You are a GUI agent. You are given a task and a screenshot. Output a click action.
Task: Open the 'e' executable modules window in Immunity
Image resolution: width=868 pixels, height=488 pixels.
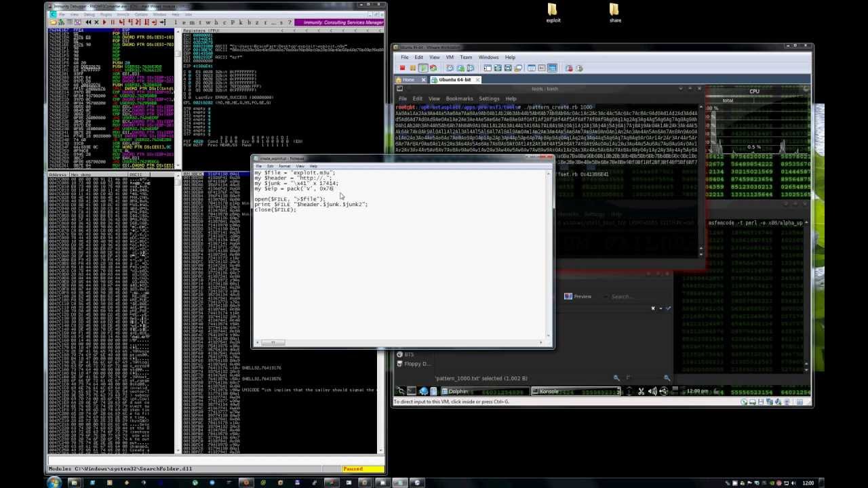click(184, 22)
